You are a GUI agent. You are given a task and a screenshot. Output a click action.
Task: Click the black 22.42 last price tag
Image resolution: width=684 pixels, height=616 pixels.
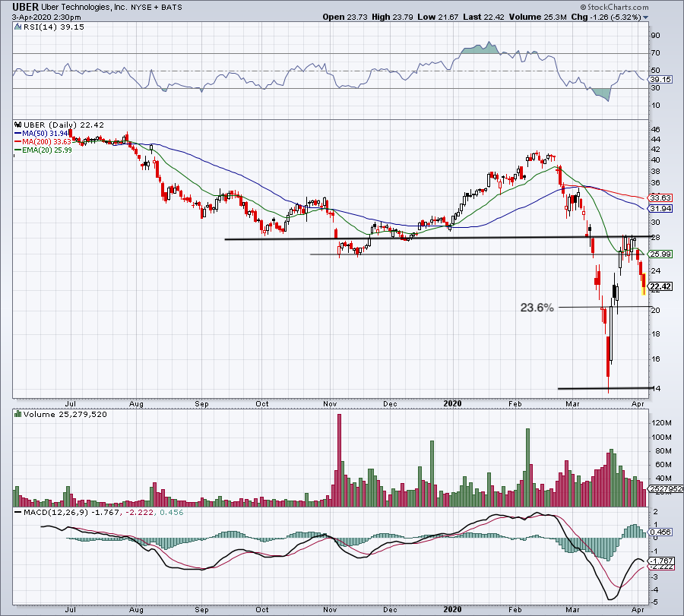(x=660, y=286)
